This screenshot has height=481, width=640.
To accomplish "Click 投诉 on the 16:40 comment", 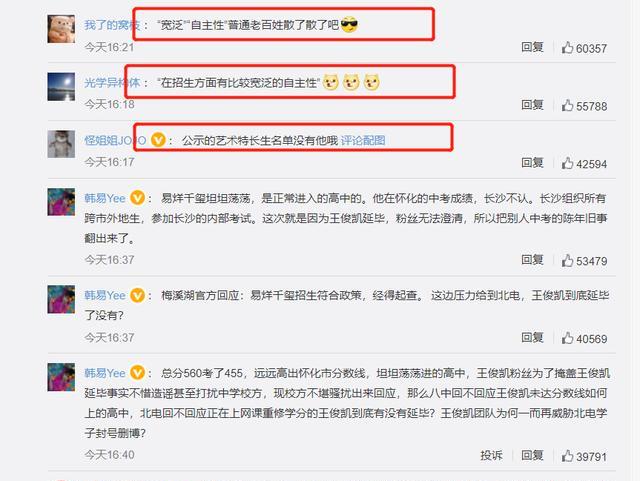I will pos(491,455).
